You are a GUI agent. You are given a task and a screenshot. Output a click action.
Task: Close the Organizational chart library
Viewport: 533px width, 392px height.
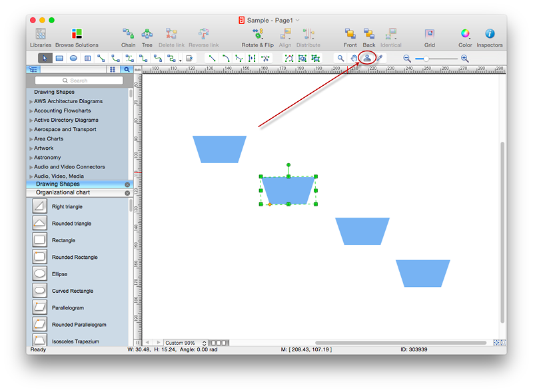[x=127, y=193]
